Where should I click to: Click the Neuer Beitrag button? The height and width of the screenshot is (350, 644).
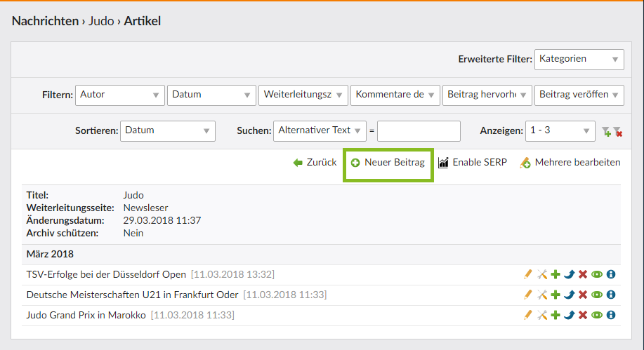pyautogui.click(x=388, y=163)
